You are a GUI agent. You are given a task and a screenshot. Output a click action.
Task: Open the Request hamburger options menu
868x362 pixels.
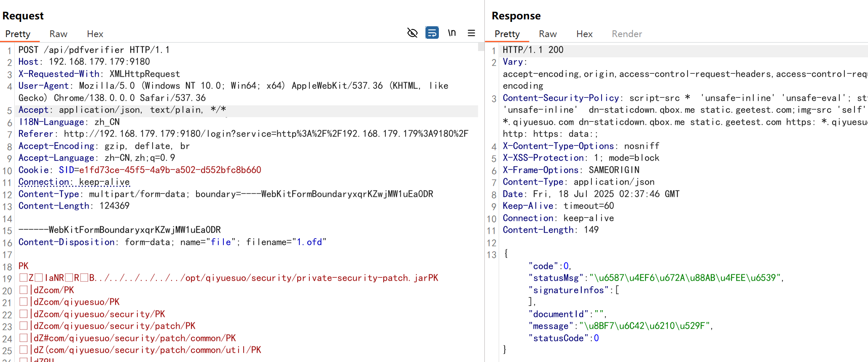[x=471, y=33]
